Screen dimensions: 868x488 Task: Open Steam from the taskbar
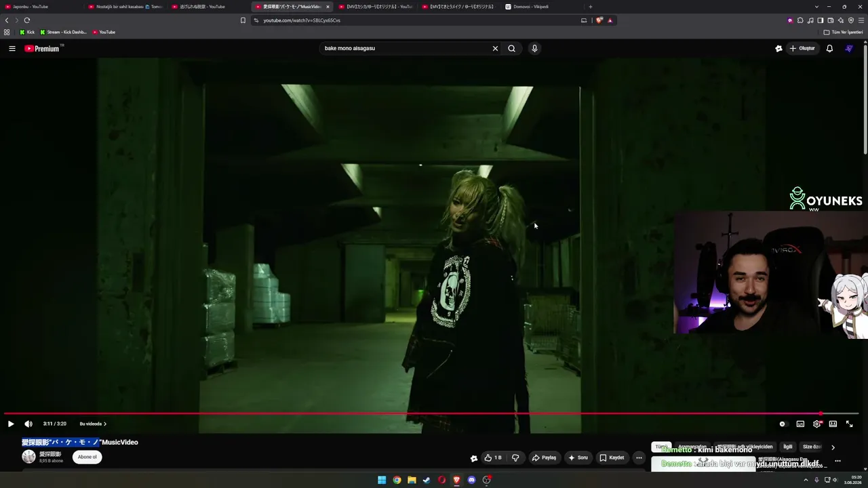[x=427, y=480]
